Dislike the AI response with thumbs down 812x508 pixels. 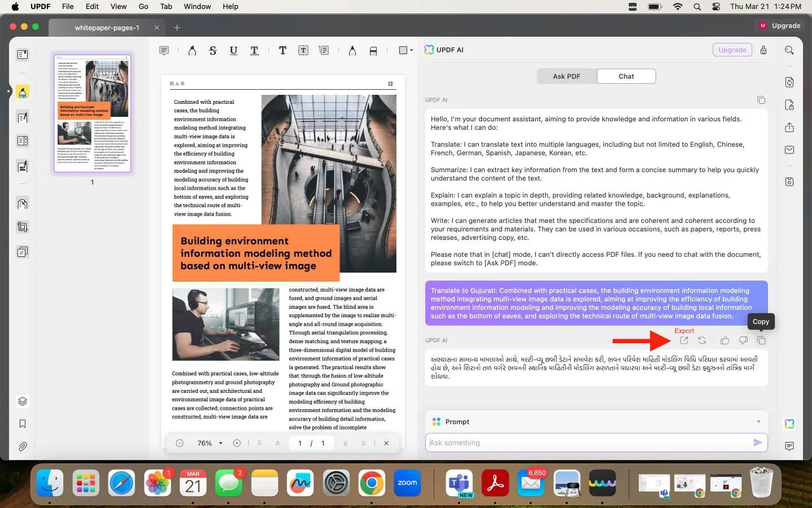[x=743, y=340]
